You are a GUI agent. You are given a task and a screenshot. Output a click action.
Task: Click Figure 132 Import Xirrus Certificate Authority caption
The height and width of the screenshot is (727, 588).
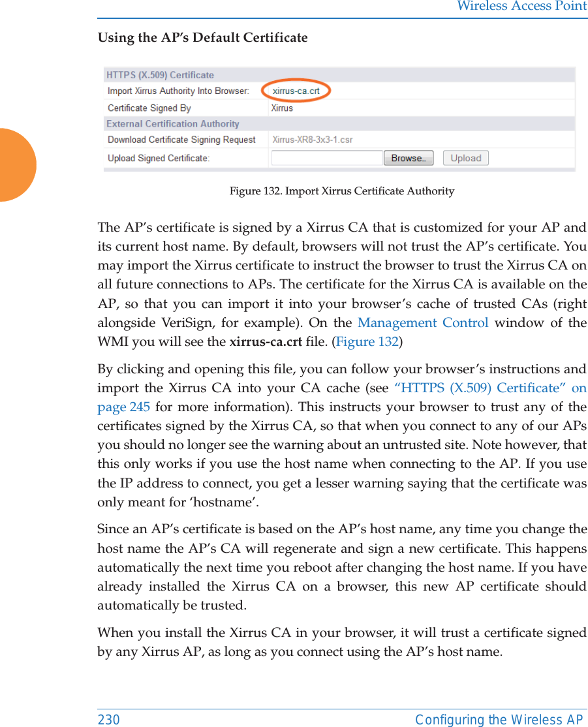[x=341, y=191]
